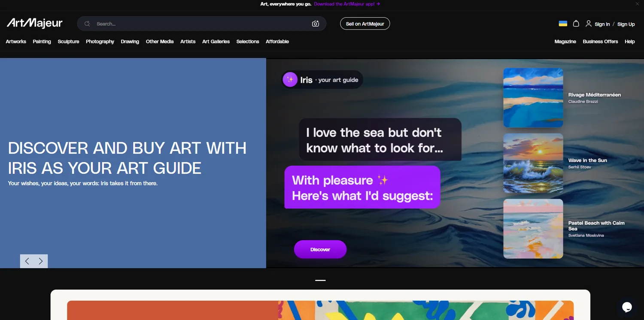
Task: Click the Iris your art guide badge
Action: [x=322, y=80]
